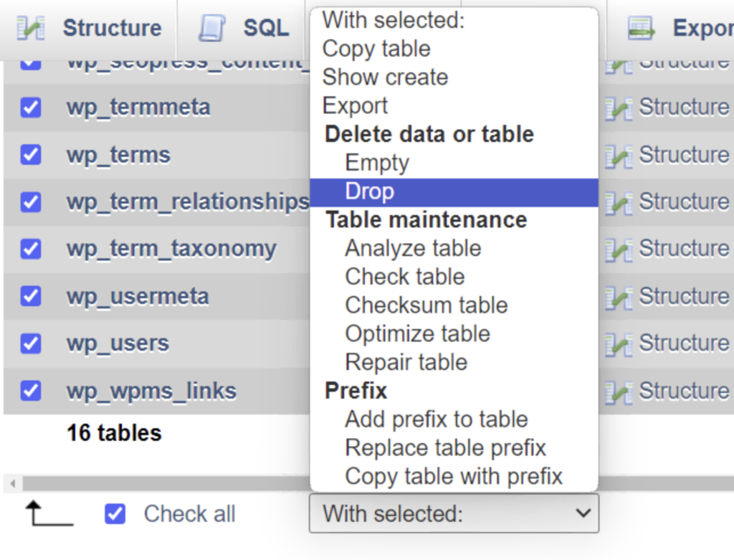Open the SQL tab icon
The width and height of the screenshot is (734, 560).
click(212, 28)
